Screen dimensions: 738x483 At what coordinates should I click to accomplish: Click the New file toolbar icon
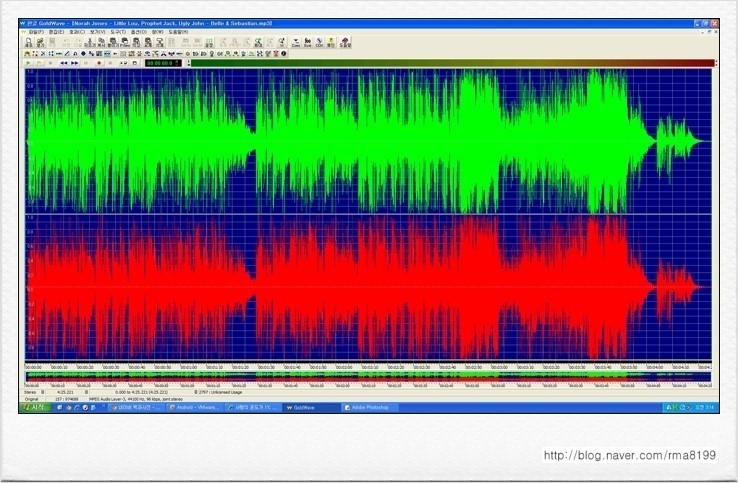click(29, 42)
